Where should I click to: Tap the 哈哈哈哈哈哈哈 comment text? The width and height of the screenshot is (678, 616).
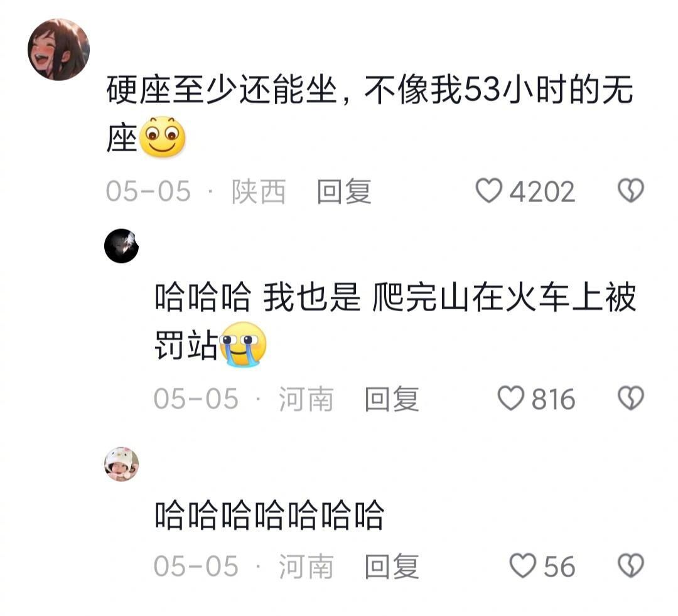[x=269, y=515]
